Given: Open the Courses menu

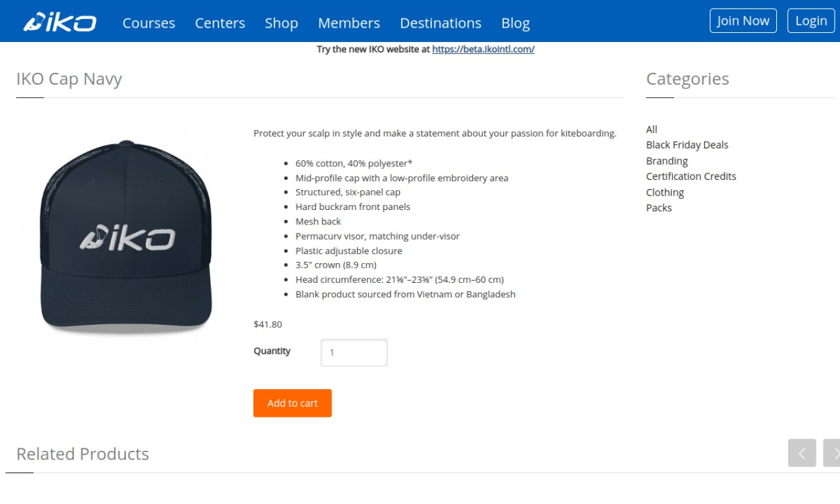Looking at the screenshot, I should pos(149,23).
